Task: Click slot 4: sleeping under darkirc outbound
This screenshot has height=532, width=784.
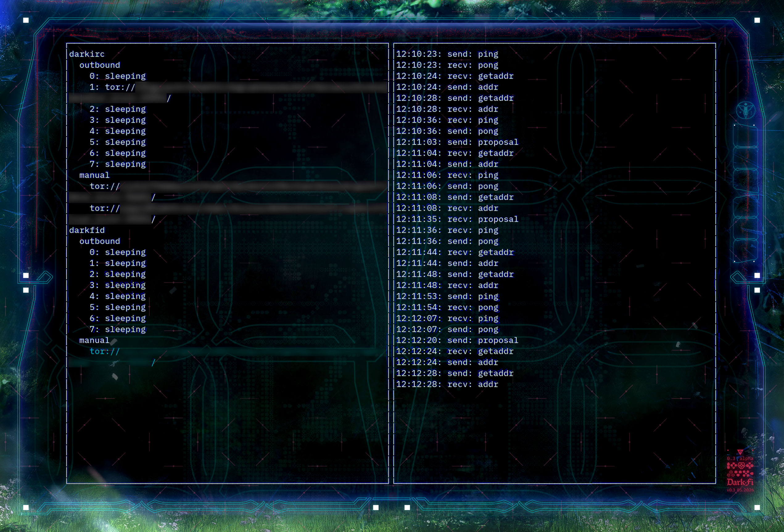Action: coord(118,131)
